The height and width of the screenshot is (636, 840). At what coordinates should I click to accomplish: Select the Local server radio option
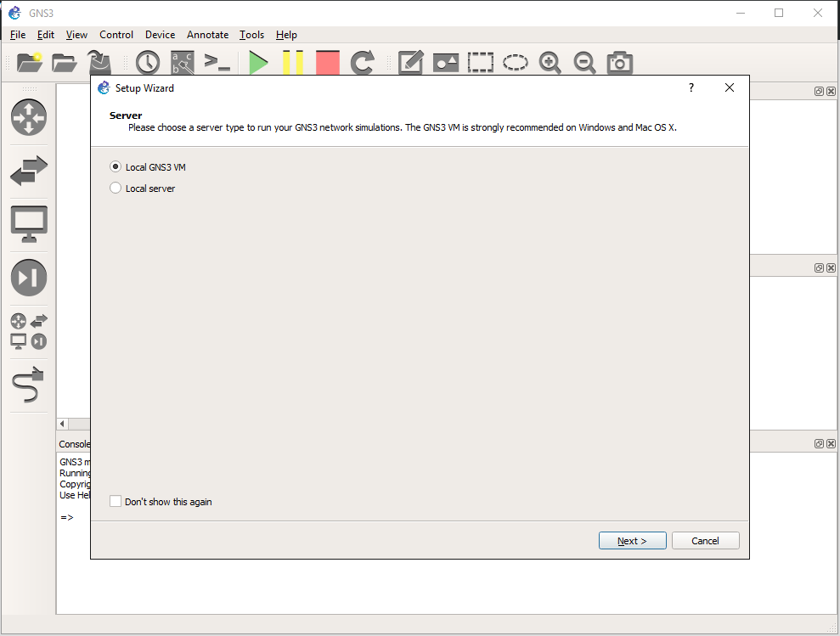(x=143, y=189)
